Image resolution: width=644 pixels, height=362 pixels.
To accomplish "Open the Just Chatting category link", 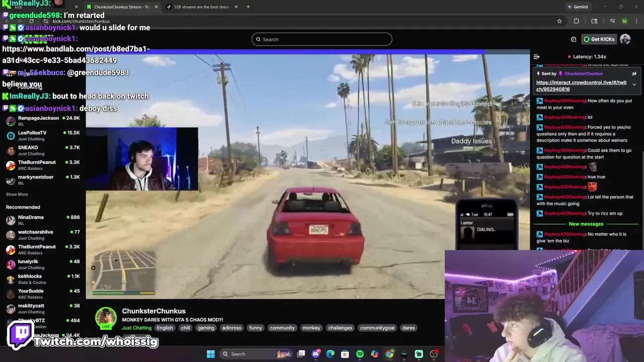I will tap(136, 328).
